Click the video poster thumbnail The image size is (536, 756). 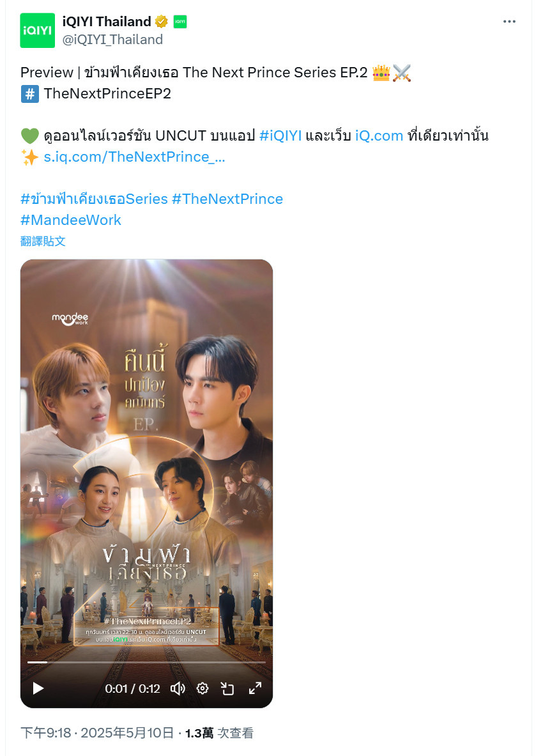[146, 458]
